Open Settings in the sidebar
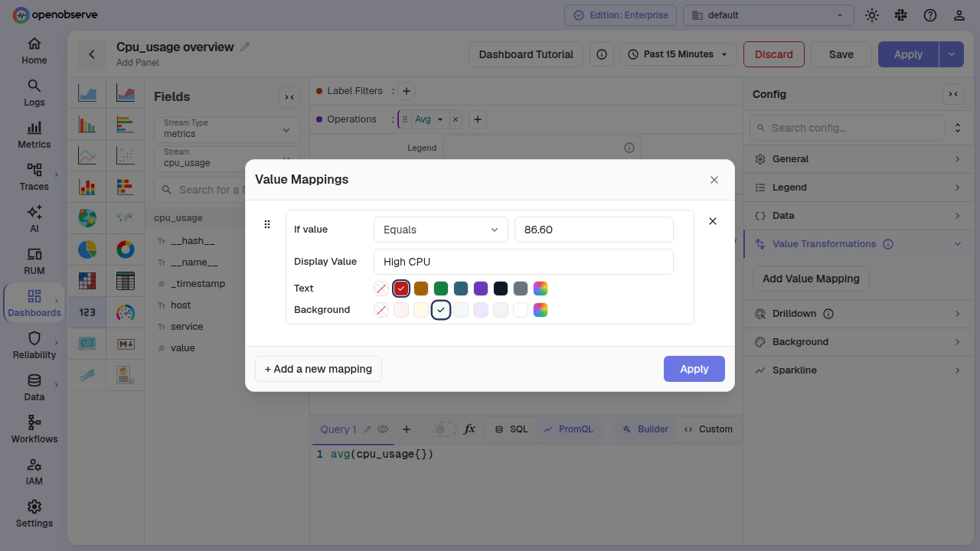 coord(34,514)
